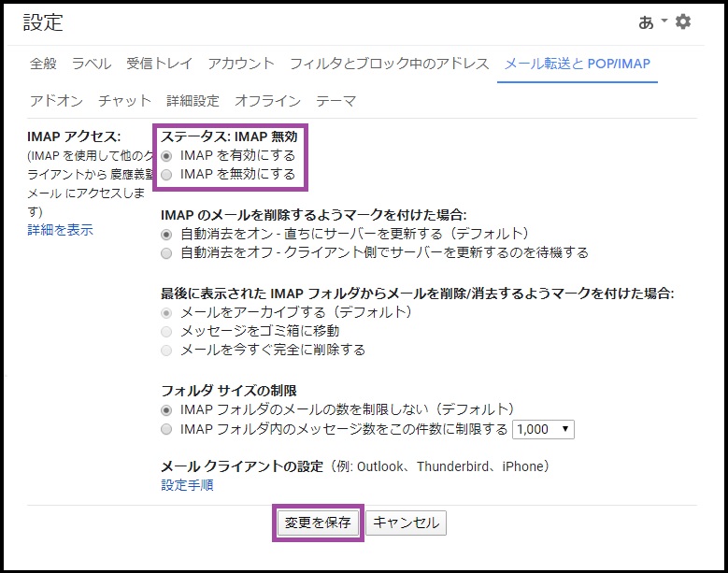Choose IMAP フォルダのメールの数を制限しない option
This screenshot has height=573, width=728.
pyautogui.click(x=166, y=410)
